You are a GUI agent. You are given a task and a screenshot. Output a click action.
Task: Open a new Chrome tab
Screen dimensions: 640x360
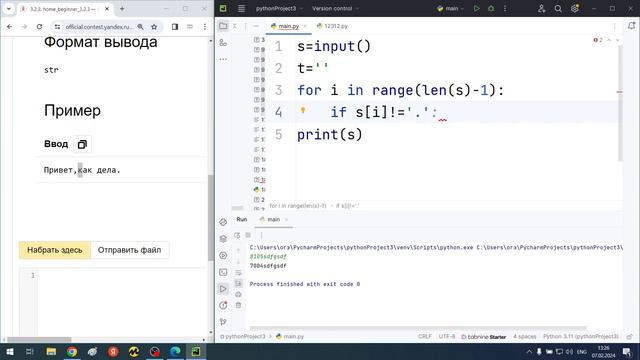pos(122,9)
